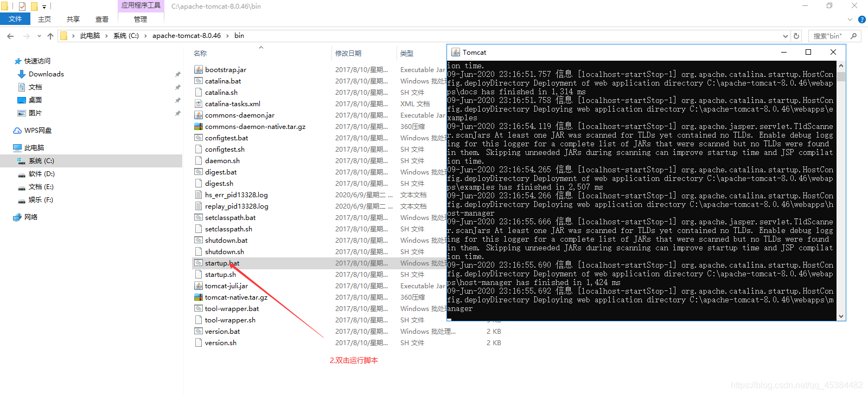Go up one folder level

(x=50, y=36)
